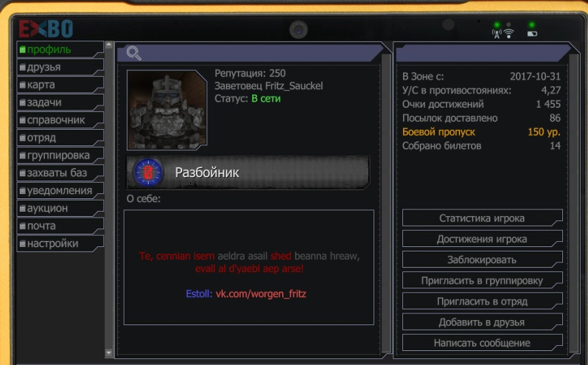Click the Wi-Fi signal status icon
The height and width of the screenshot is (365, 588).
click(x=509, y=34)
